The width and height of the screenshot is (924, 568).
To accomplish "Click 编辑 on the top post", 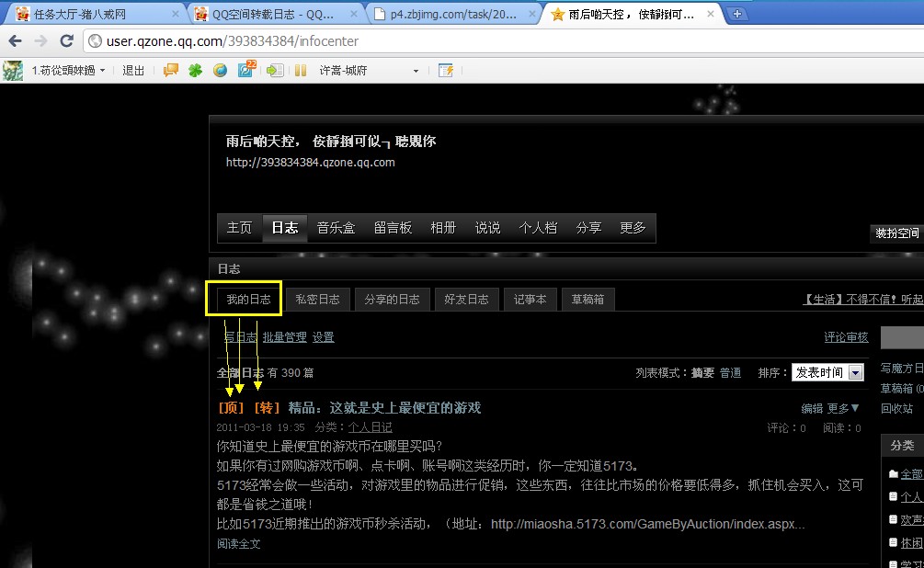I will pyautogui.click(x=812, y=408).
